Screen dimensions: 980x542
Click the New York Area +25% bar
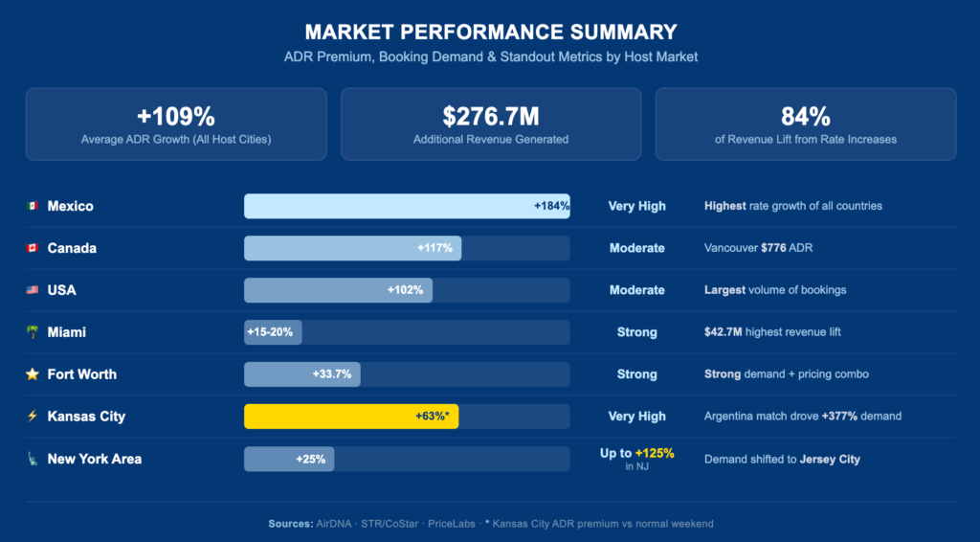[289, 459]
